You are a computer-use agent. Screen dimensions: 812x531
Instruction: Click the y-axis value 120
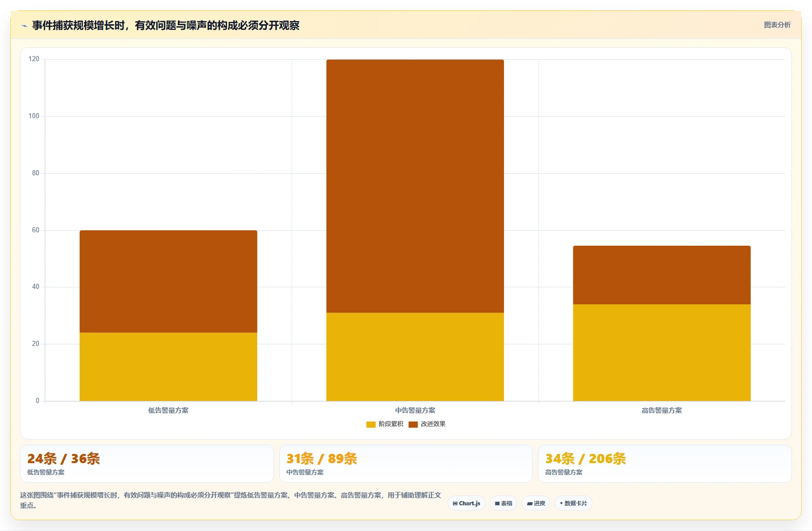(x=34, y=59)
